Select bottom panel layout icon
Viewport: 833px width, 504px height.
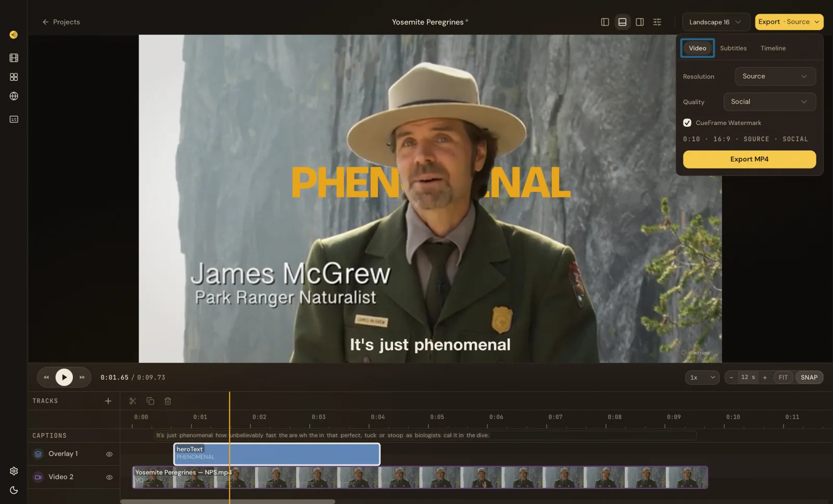[x=622, y=22]
